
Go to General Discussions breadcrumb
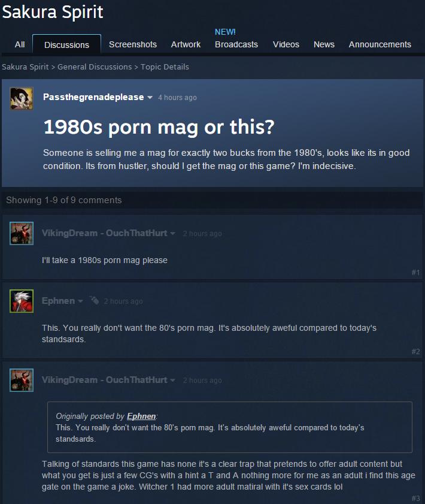(95, 67)
